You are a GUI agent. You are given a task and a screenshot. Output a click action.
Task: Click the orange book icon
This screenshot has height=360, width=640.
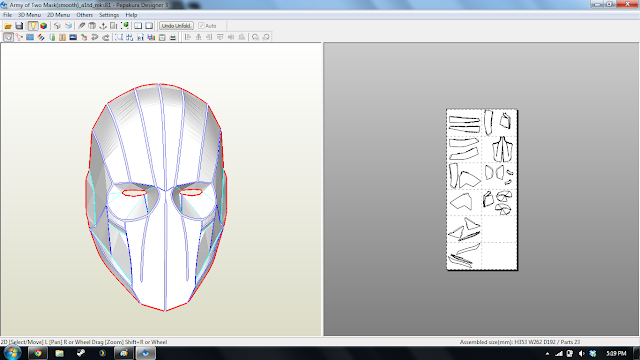click(62, 37)
